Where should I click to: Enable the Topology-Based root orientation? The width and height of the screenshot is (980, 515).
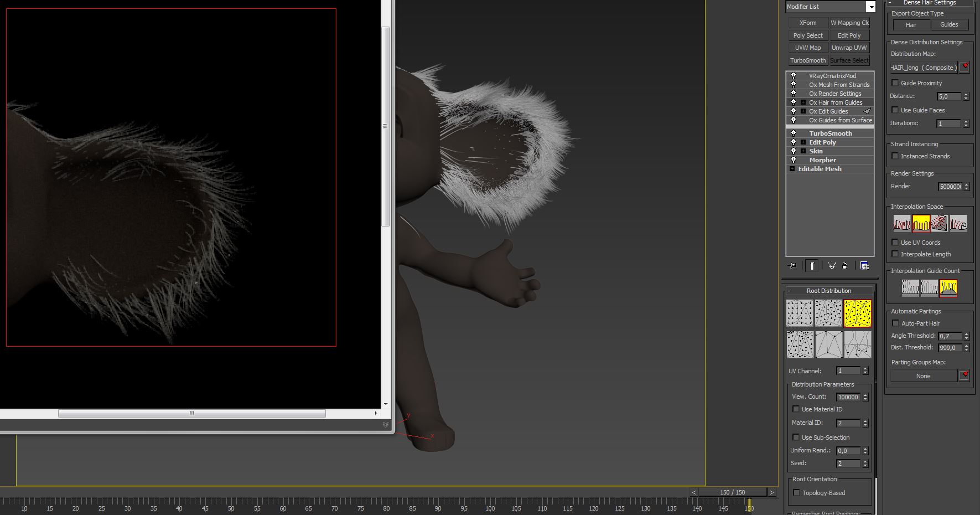pyautogui.click(x=796, y=493)
